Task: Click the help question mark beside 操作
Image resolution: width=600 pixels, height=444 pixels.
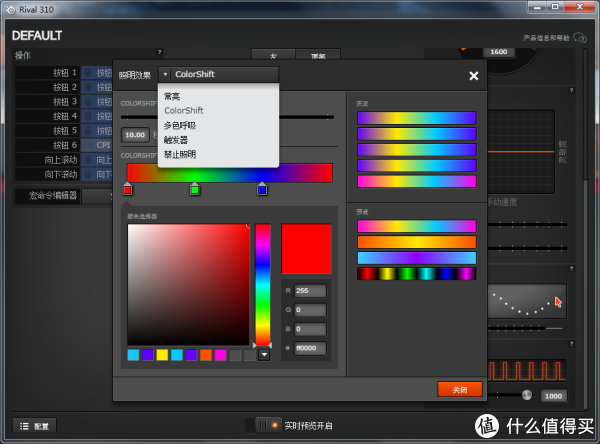Action: [160, 52]
